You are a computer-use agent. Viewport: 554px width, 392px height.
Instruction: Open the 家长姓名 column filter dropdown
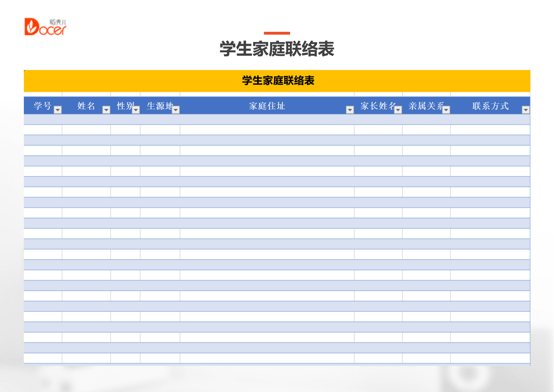[x=398, y=110]
